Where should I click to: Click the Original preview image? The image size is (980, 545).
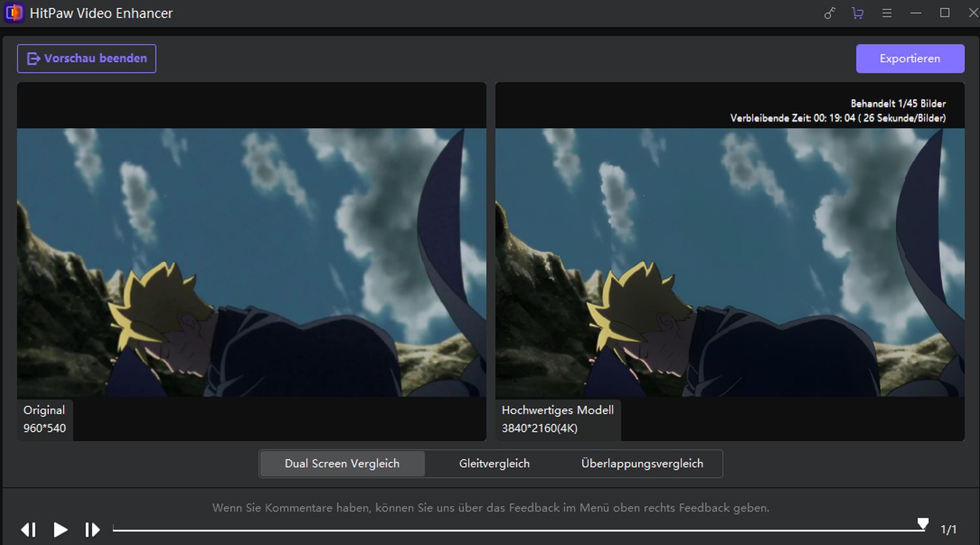coord(252,262)
